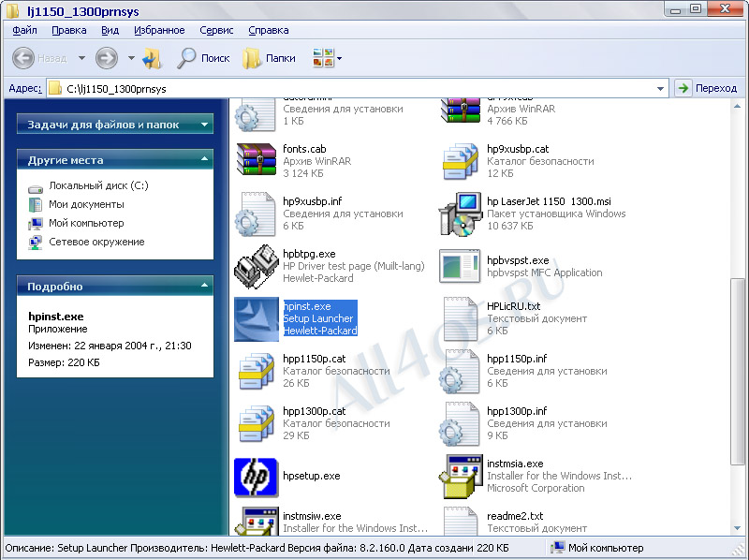Viewport: 749px width, 560px height.
Task: Toggle the Папки folders pane
Action: tap(269, 58)
